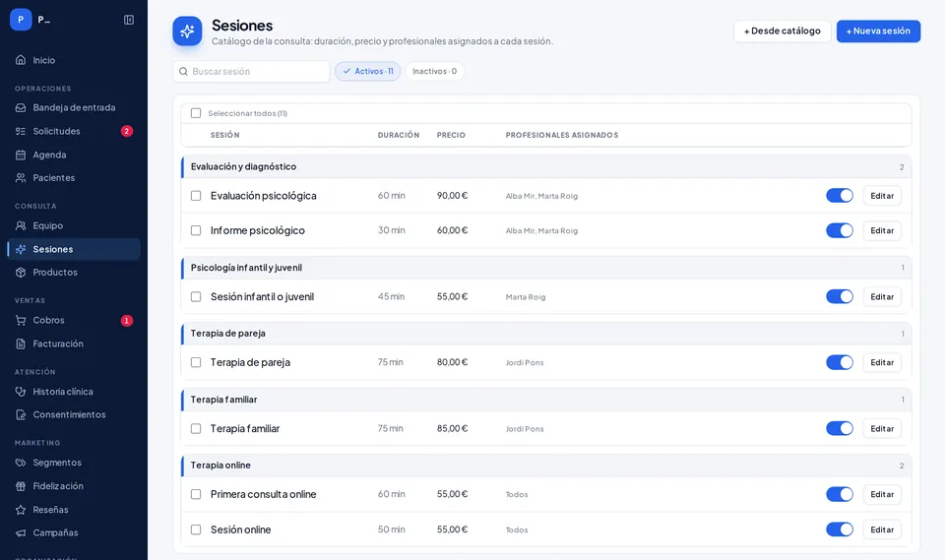
Task: Click the cart icon beside Cobros
Action: tap(21, 320)
